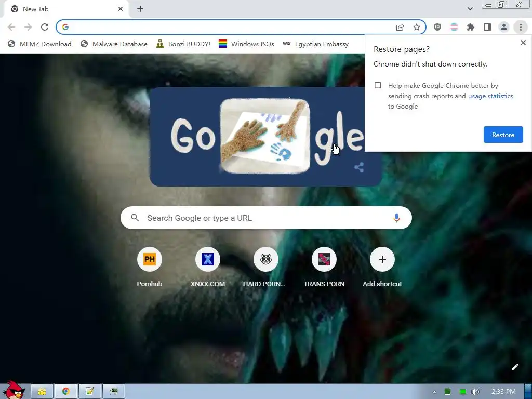
Task: Click the forward navigation arrow
Action: pyautogui.click(x=28, y=27)
